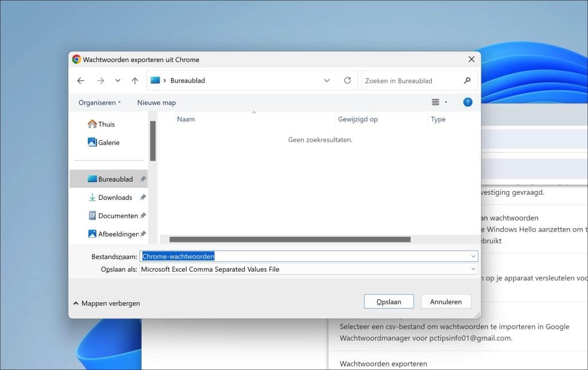Image resolution: width=588 pixels, height=370 pixels.
Task: Open the Opslaan als file type dropdown
Action: click(x=308, y=269)
